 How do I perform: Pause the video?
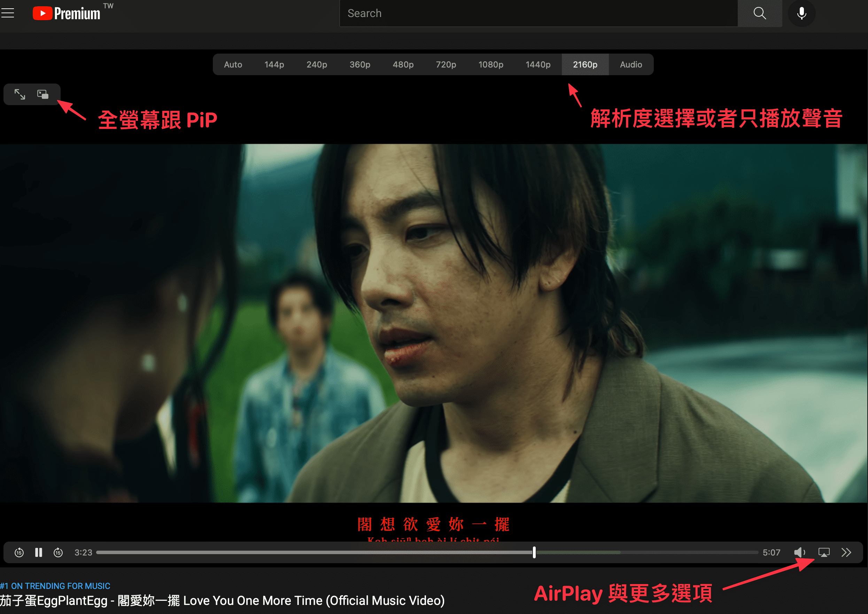[x=39, y=552]
